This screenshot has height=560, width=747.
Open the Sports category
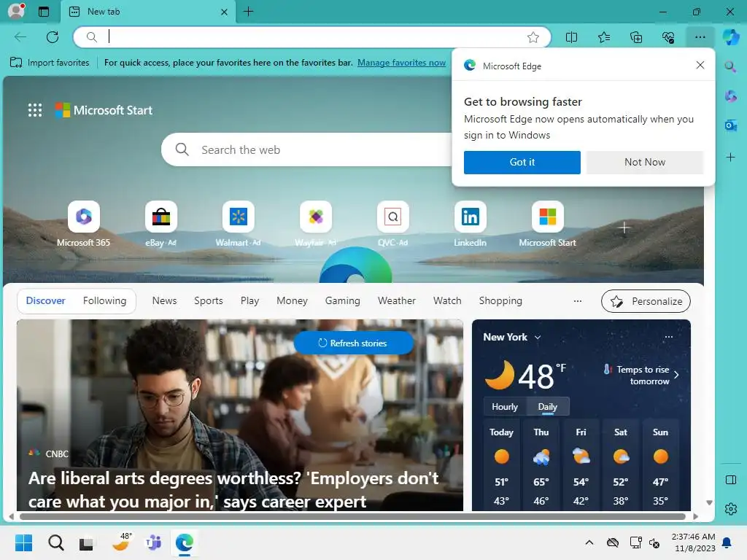point(209,301)
